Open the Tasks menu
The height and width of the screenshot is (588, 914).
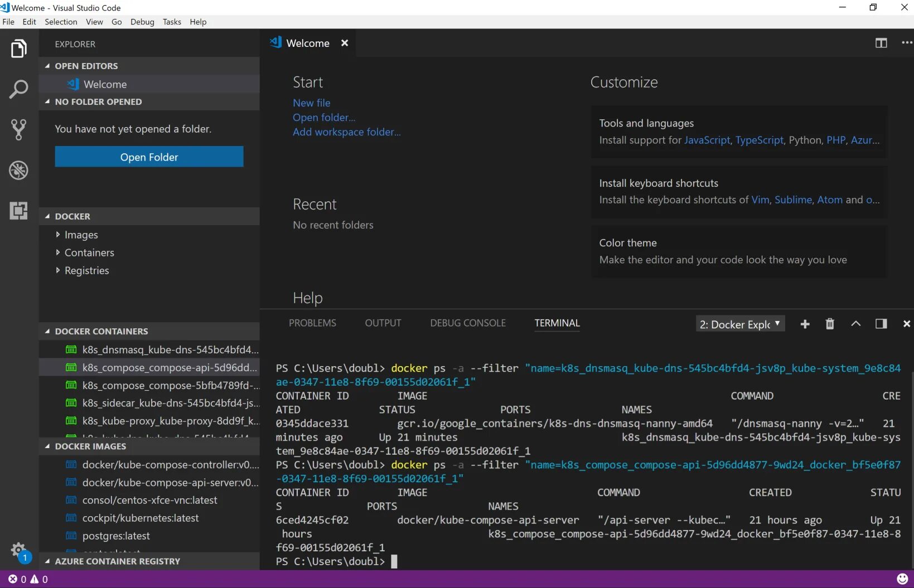[172, 22]
